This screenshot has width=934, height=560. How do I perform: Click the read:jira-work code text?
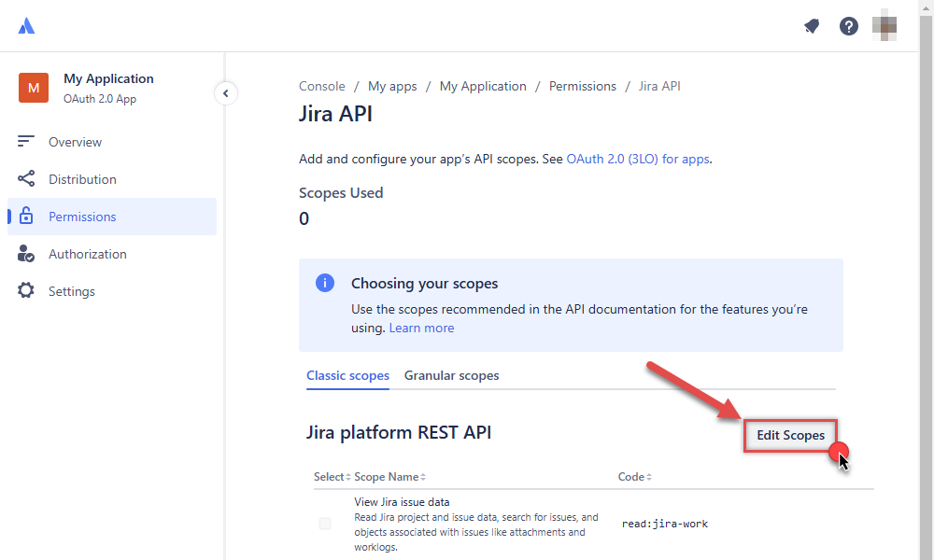[x=665, y=524]
